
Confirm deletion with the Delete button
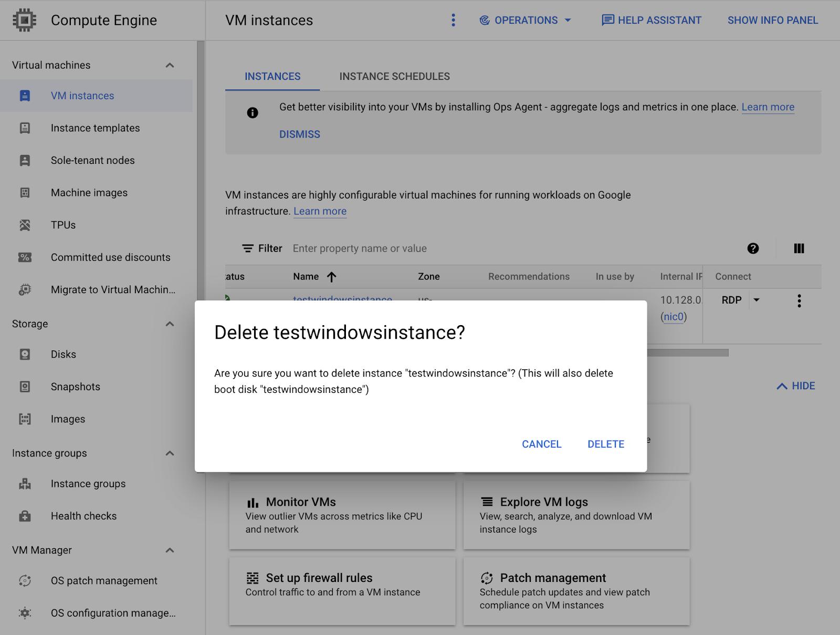click(x=606, y=444)
